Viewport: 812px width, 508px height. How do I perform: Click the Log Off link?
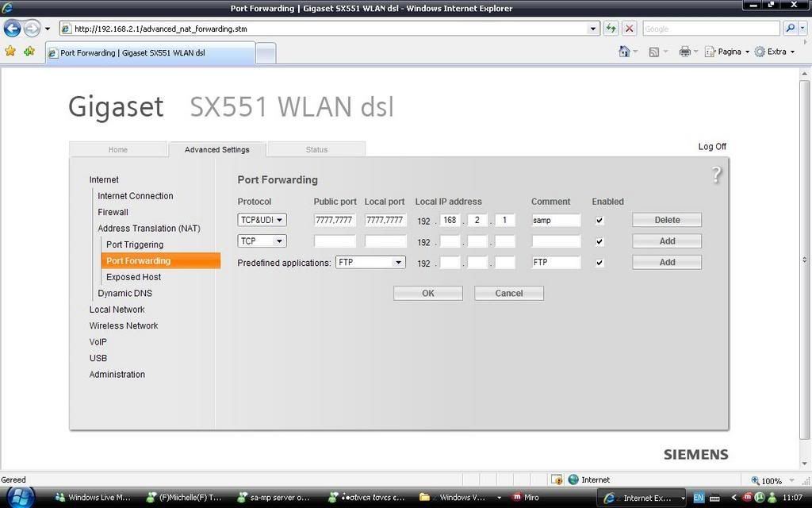coord(712,147)
